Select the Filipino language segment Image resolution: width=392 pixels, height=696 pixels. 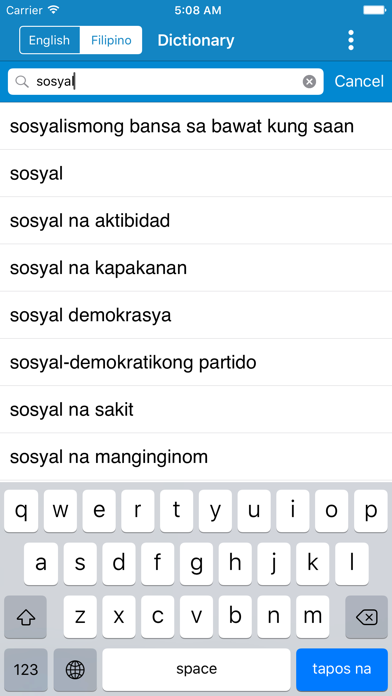point(111,40)
